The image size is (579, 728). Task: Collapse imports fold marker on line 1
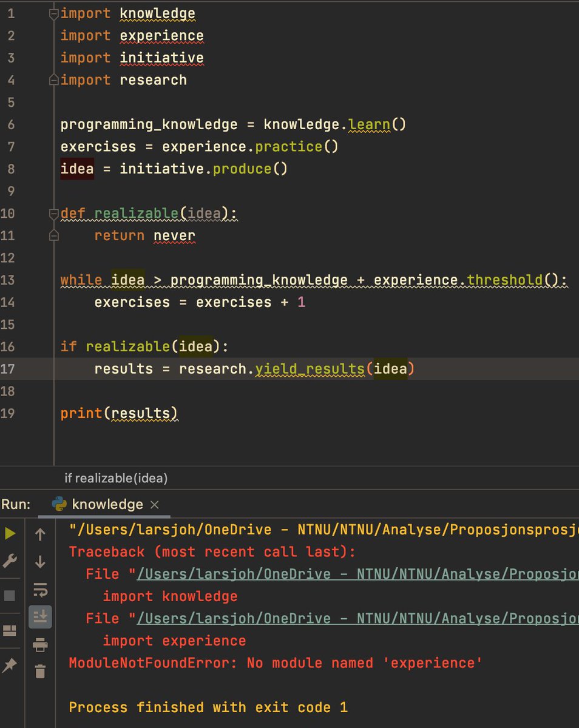click(x=53, y=13)
